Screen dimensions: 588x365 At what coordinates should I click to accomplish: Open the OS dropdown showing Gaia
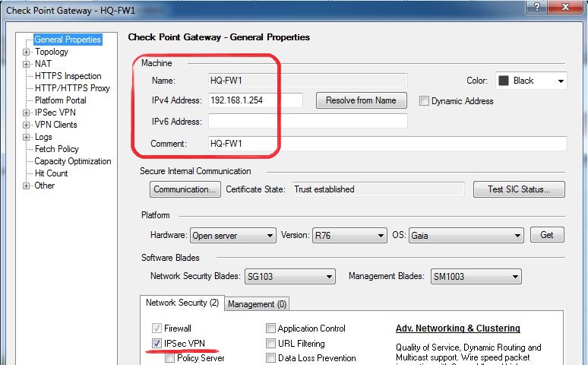466,236
